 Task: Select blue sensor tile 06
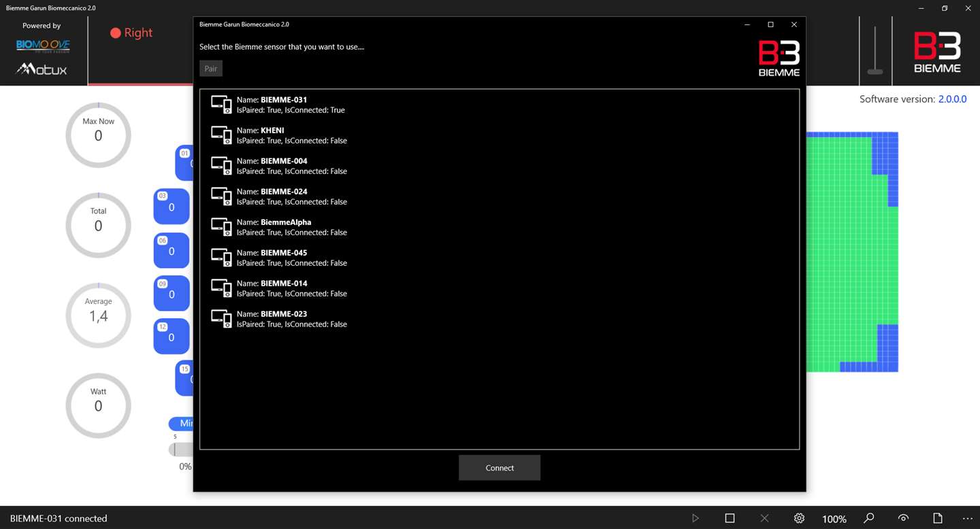pyautogui.click(x=171, y=250)
